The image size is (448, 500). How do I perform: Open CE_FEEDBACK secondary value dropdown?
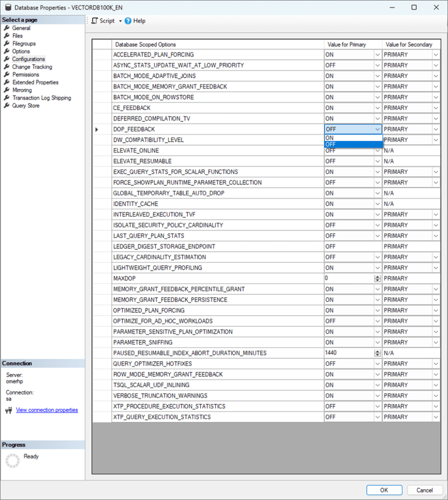click(x=435, y=108)
